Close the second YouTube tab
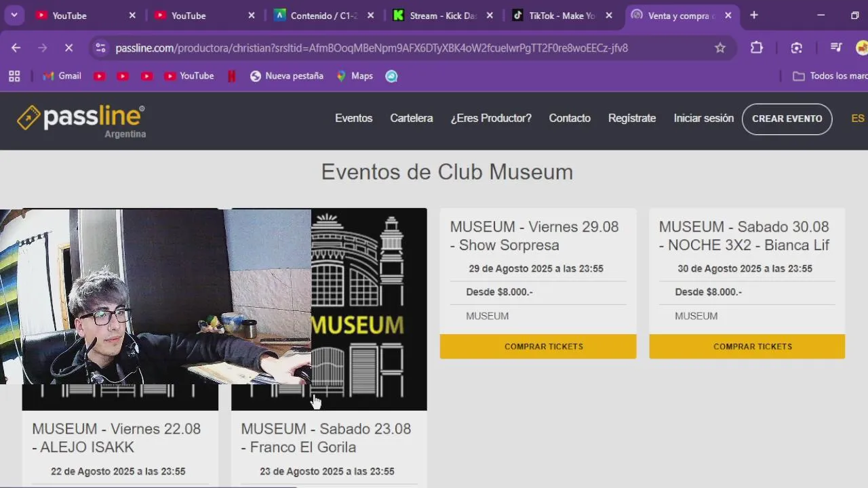Image resolution: width=868 pixels, height=488 pixels. [x=252, y=16]
